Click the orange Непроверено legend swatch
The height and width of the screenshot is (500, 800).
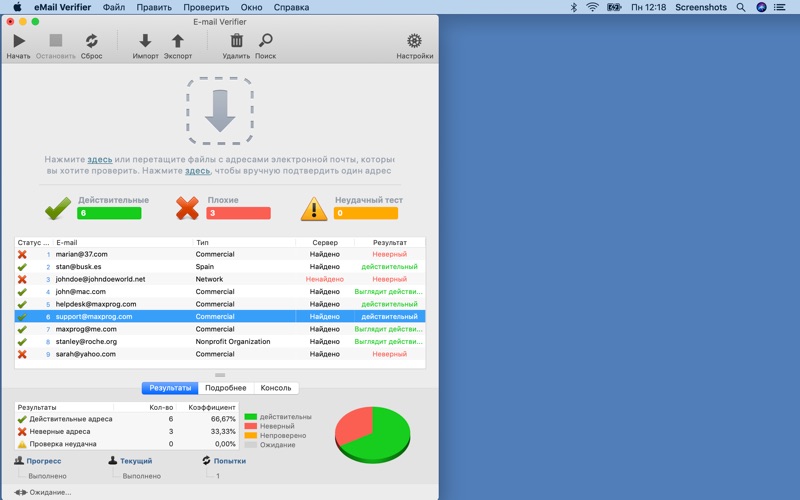click(x=251, y=435)
